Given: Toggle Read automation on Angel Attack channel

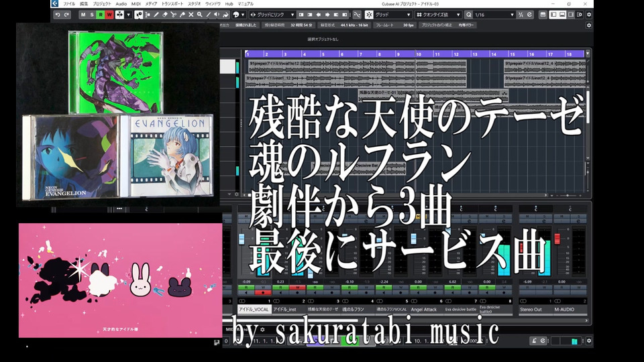Looking at the screenshot, I should (418, 288).
